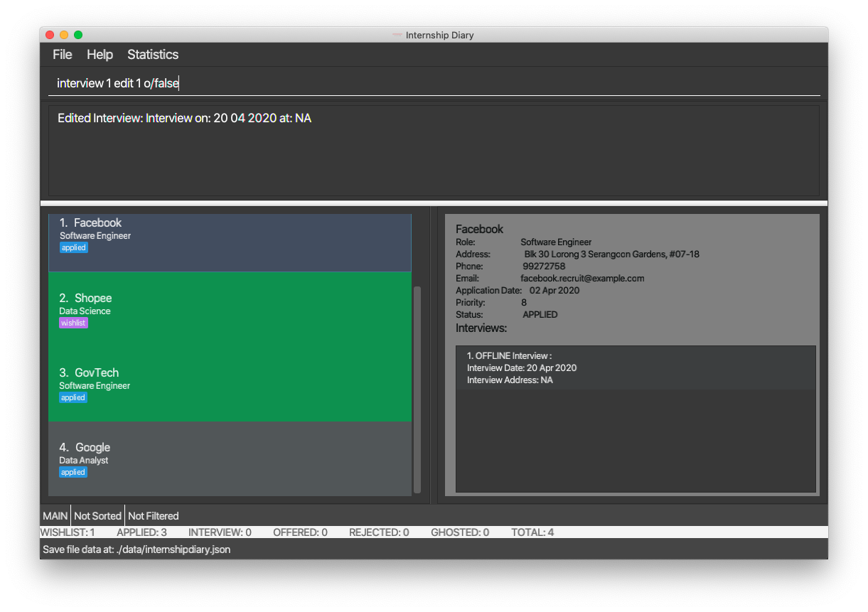Click the Not Sorted status label
This screenshot has height=612, width=868.
[98, 516]
